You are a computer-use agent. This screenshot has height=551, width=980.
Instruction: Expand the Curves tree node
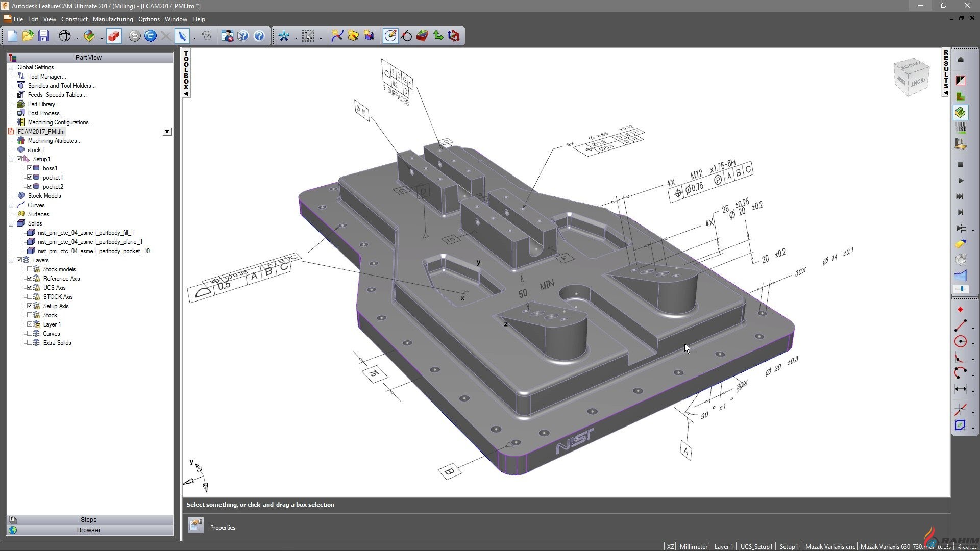point(11,206)
